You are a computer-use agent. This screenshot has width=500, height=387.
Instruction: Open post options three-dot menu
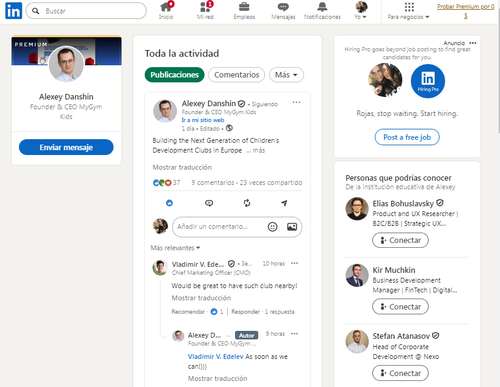[296, 102]
